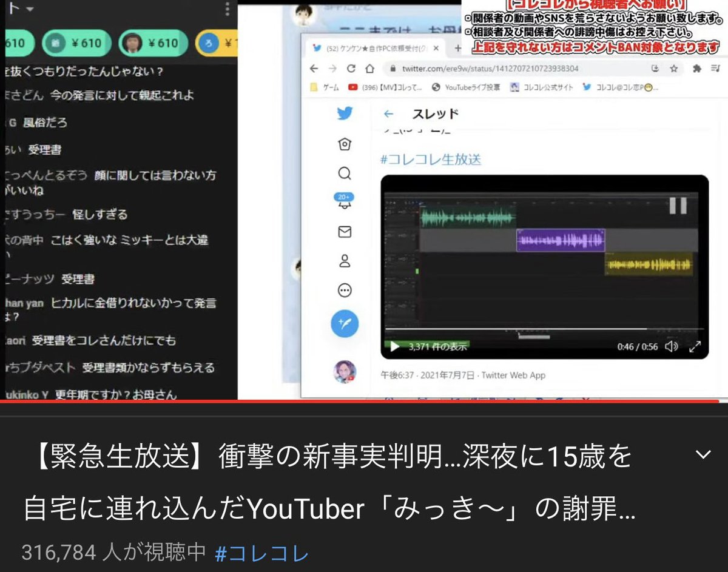Click the blue compose Tweet button
Image resolution: width=728 pixels, height=572 pixels.
point(345,324)
